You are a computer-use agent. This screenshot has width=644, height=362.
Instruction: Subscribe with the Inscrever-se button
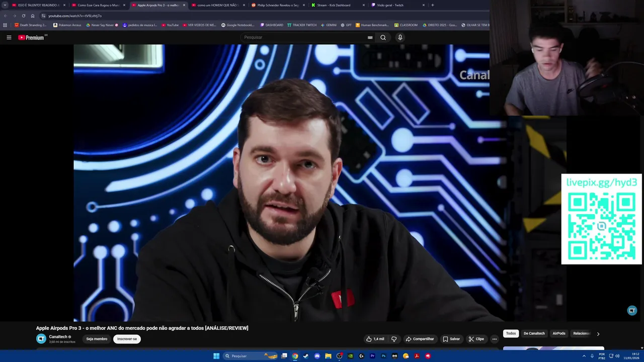tap(127, 339)
